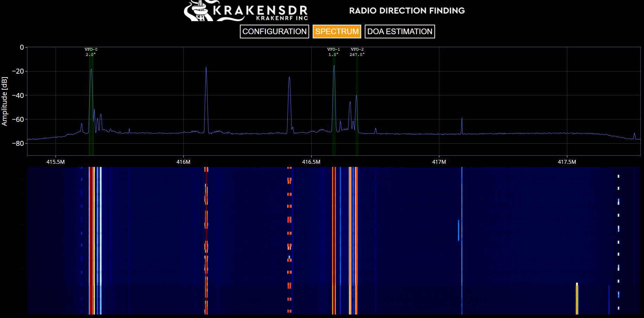Click the -60 amplitude axis label
This screenshot has width=644, height=318.
[x=18, y=119]
